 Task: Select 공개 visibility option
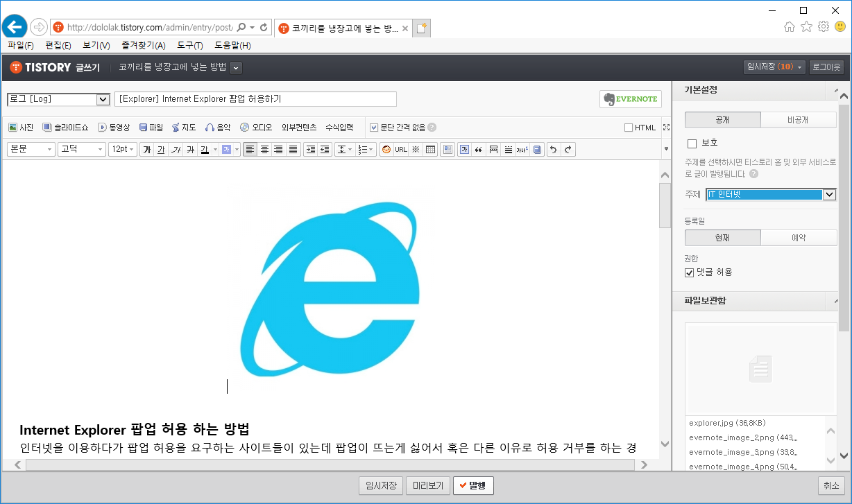pos(722,120)
